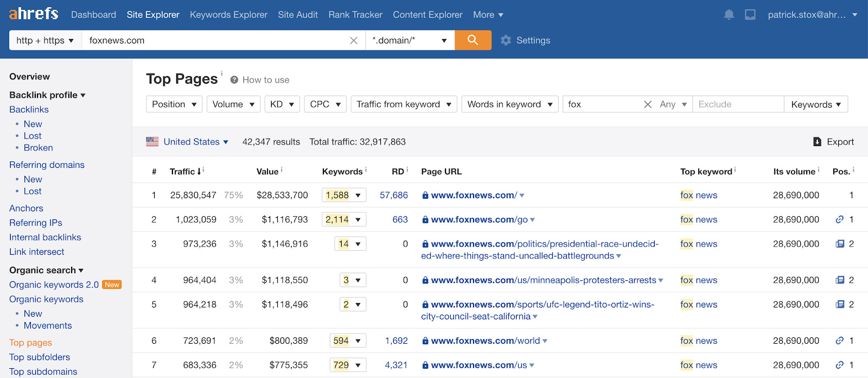Click the Export download icon

[817, 142]
